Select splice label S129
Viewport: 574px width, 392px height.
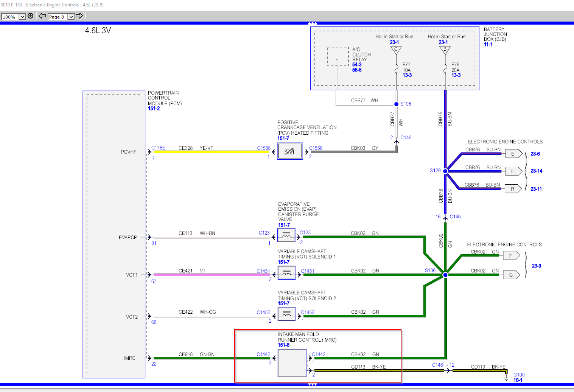pos(435,171)
